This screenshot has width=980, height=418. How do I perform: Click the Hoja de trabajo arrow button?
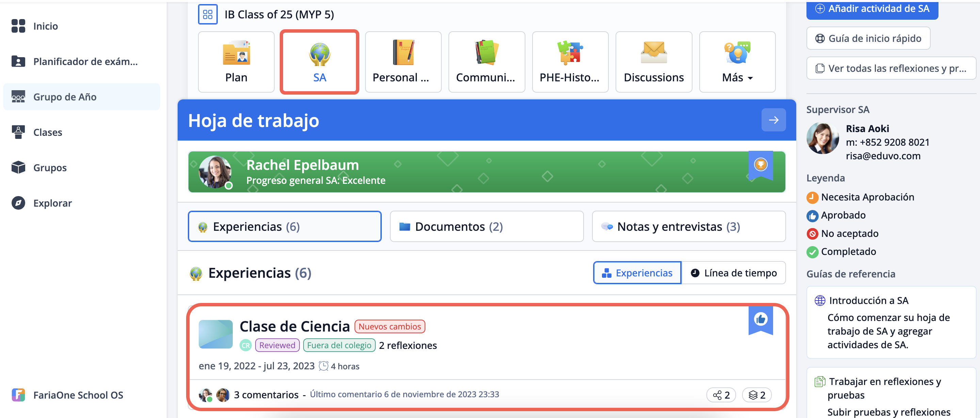(773, 120)
